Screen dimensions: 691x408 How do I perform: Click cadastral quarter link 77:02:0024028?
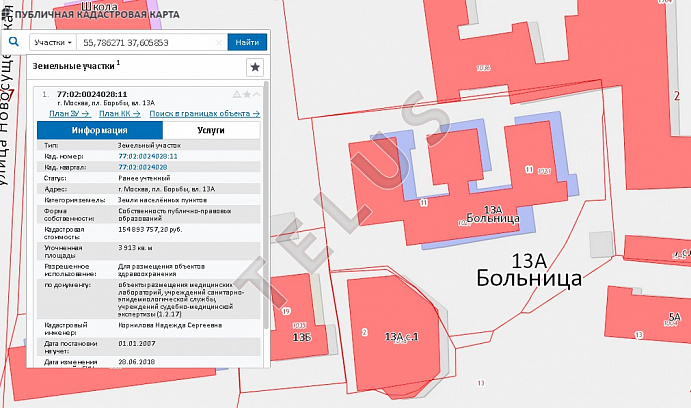click(142, 167)
